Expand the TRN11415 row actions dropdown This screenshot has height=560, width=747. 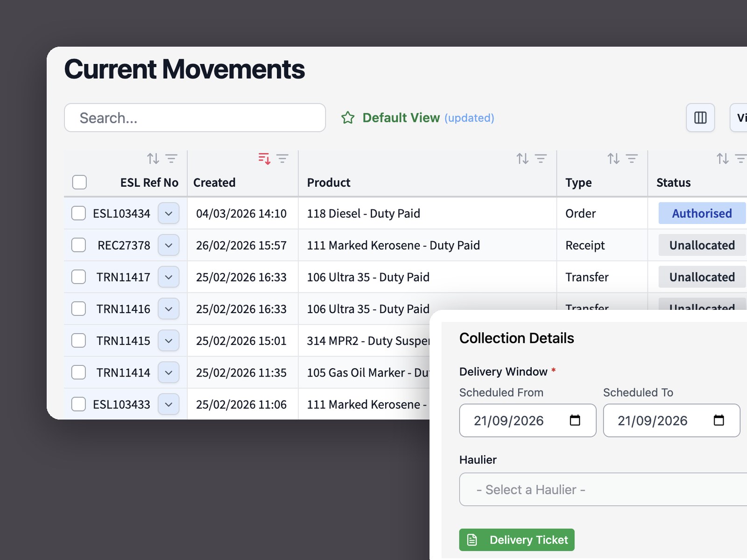coord(169,341)
